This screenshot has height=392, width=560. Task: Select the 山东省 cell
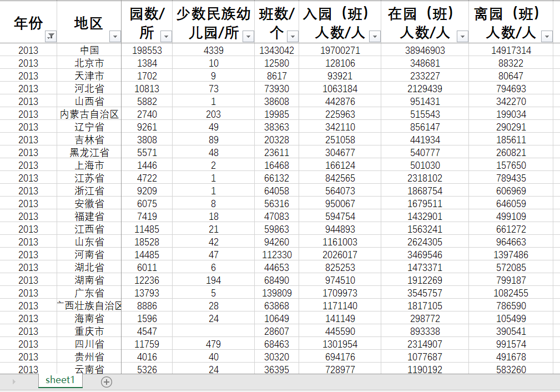89,242
